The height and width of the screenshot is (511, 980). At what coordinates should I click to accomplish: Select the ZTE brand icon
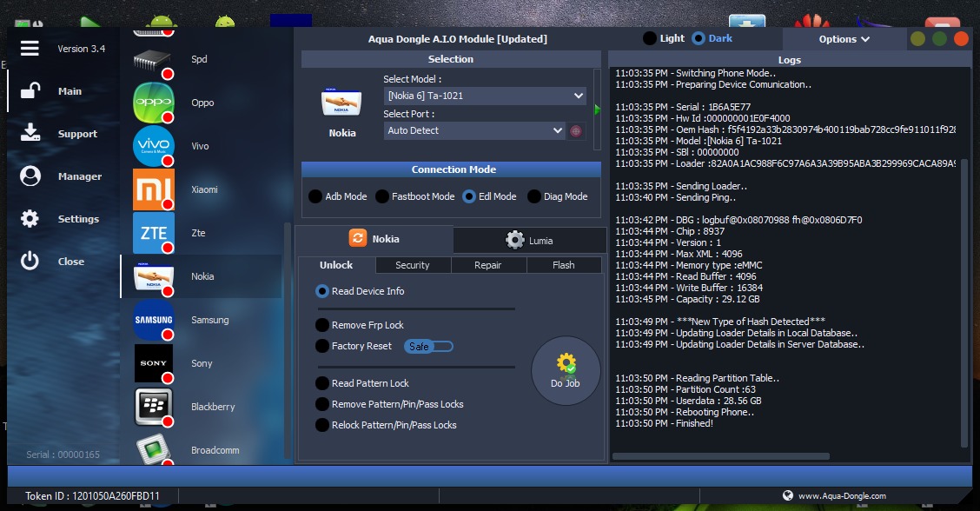pos(153,233)
